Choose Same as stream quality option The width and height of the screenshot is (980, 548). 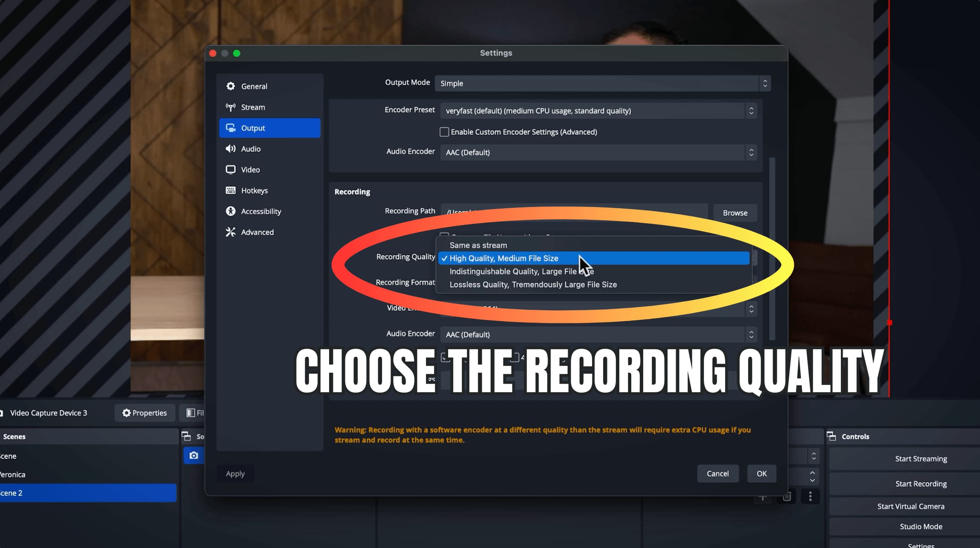594,245
